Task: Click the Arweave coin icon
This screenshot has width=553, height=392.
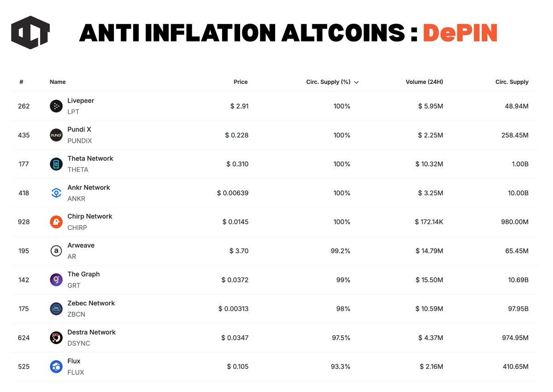Action: click(56, 251)
